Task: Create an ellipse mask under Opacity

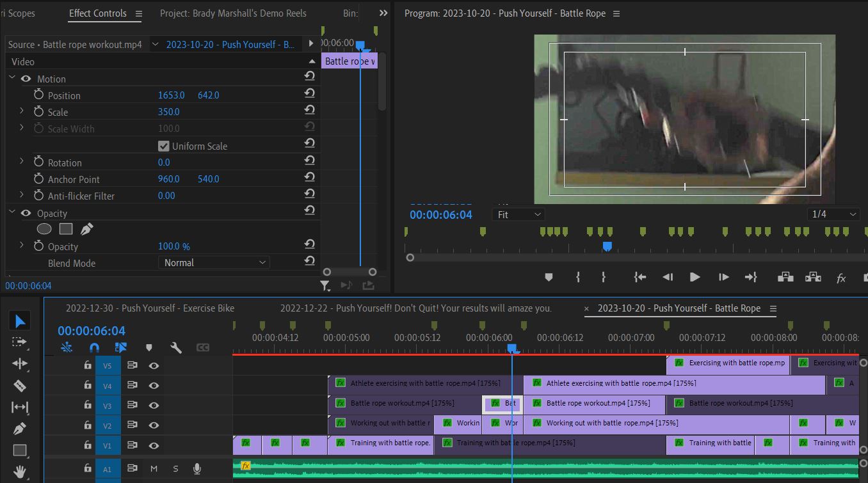Action: [44, 229]
